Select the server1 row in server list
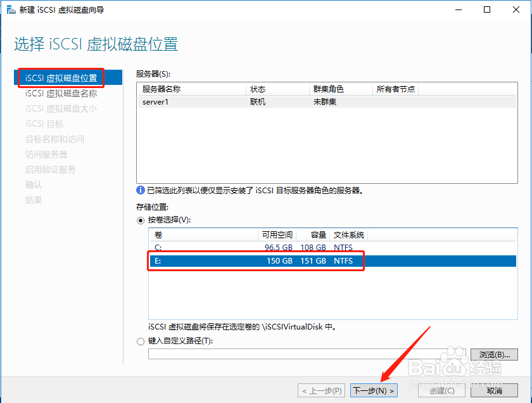The image size is (532, 403). 190,101
